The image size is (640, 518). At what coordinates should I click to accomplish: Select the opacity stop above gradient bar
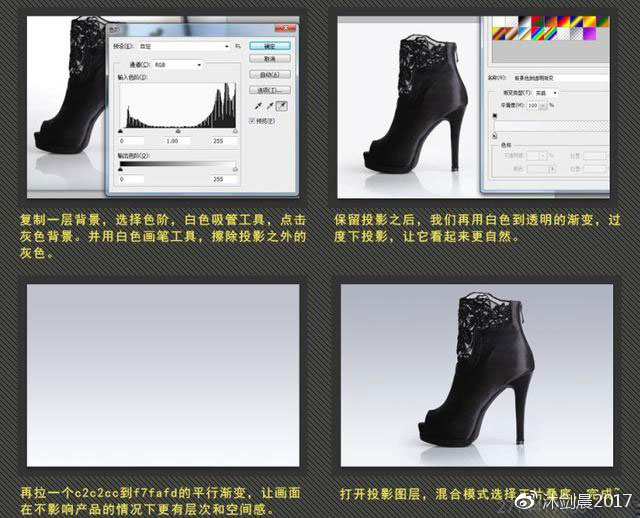point(495,116)
